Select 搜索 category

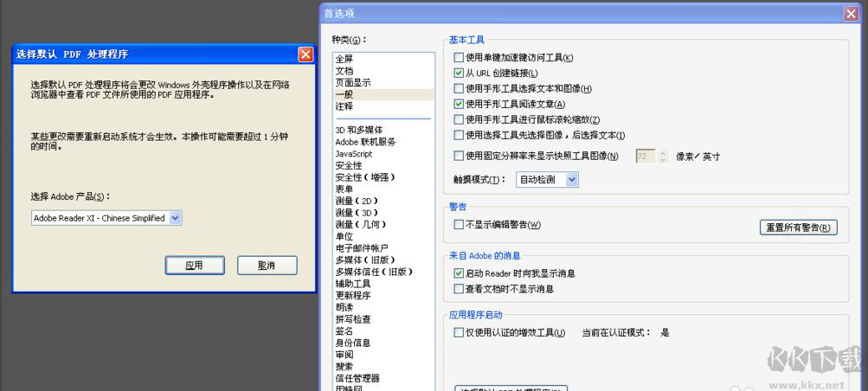pos(344,367)
